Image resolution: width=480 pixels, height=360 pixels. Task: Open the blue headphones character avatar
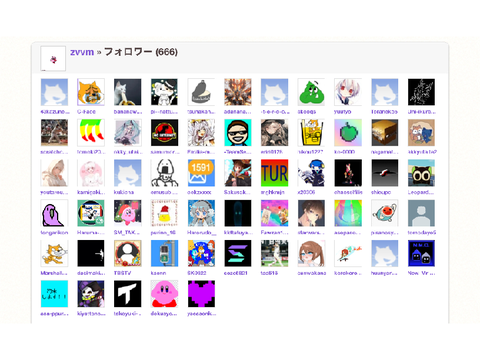[x=311, y=173]
